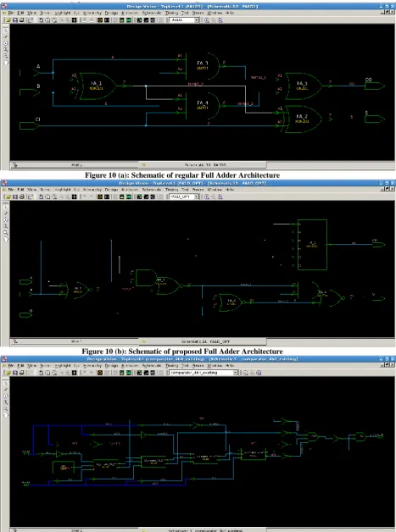The height and width of the screenshot is (532, 396).
Task: Click the S output port in the FA1D1 schematic
Action: point(375,119)
